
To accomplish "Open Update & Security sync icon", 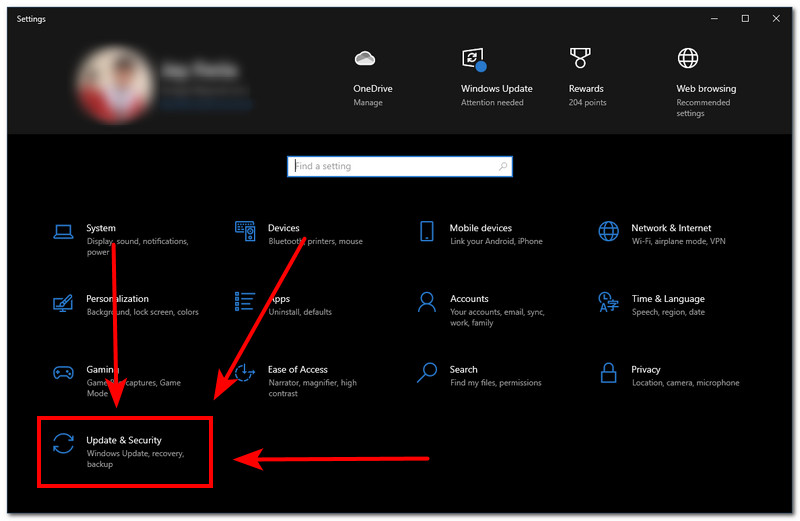I will point(63,444).
